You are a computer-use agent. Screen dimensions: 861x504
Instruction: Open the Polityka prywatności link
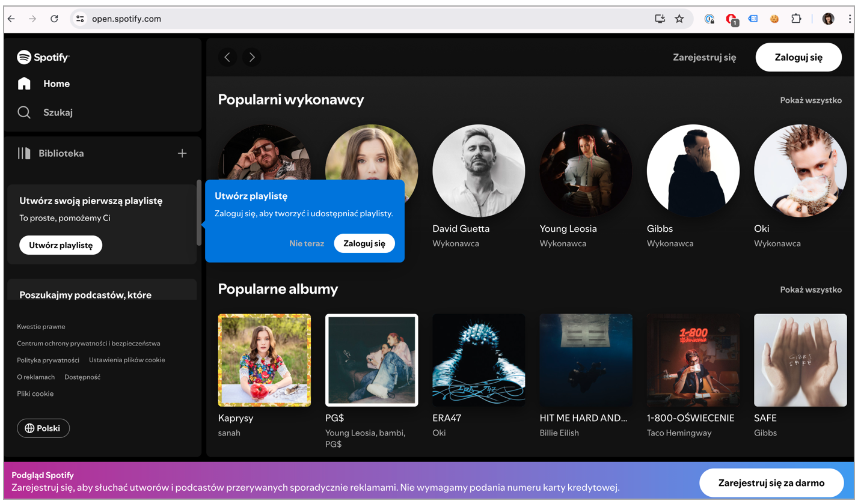click(x=48, y=360)
